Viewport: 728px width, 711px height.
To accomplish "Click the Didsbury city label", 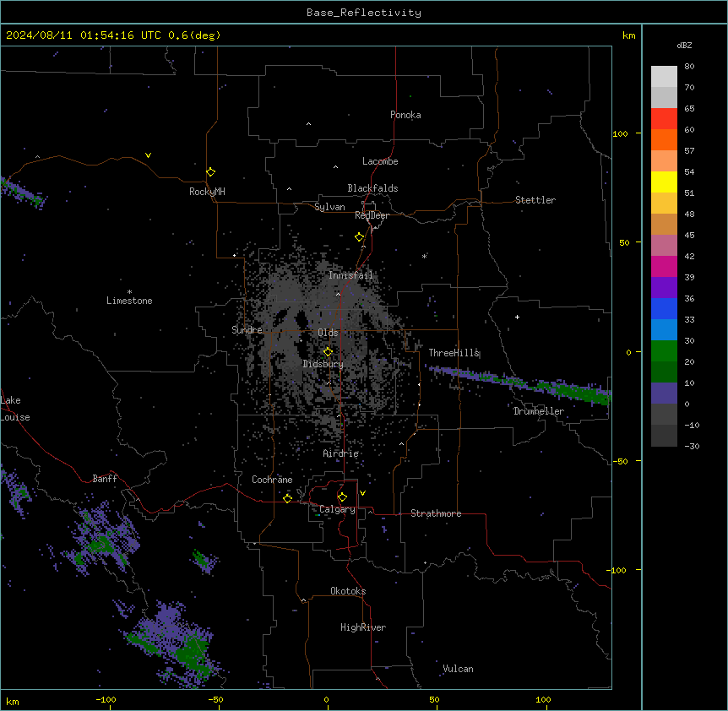I will [x=323, y=364].
